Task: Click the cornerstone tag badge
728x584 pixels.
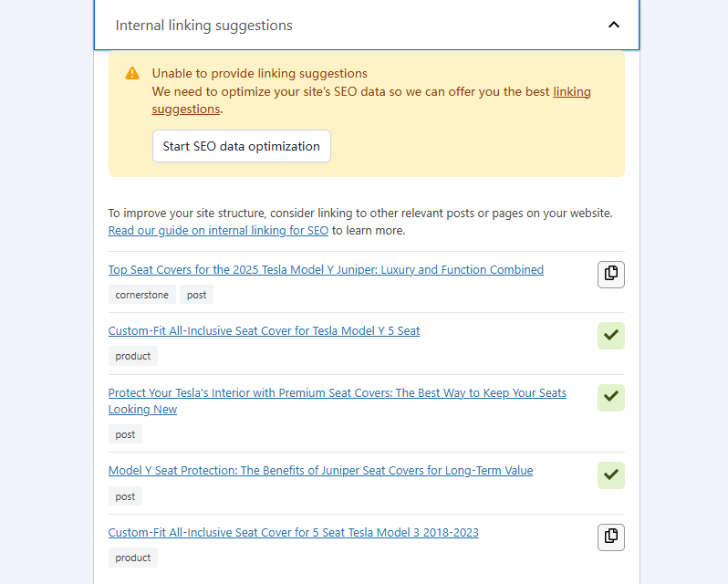Action: [141, 295]
